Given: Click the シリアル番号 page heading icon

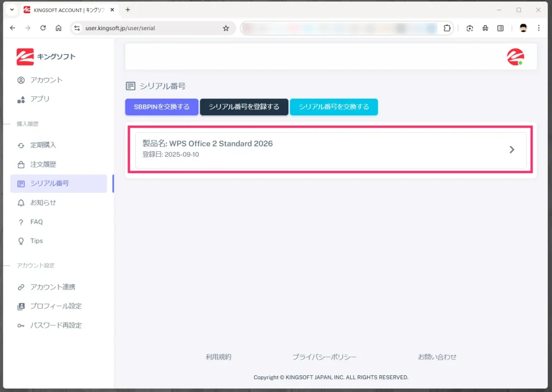Looking at the screenshot, I should (x=130, y=86).
